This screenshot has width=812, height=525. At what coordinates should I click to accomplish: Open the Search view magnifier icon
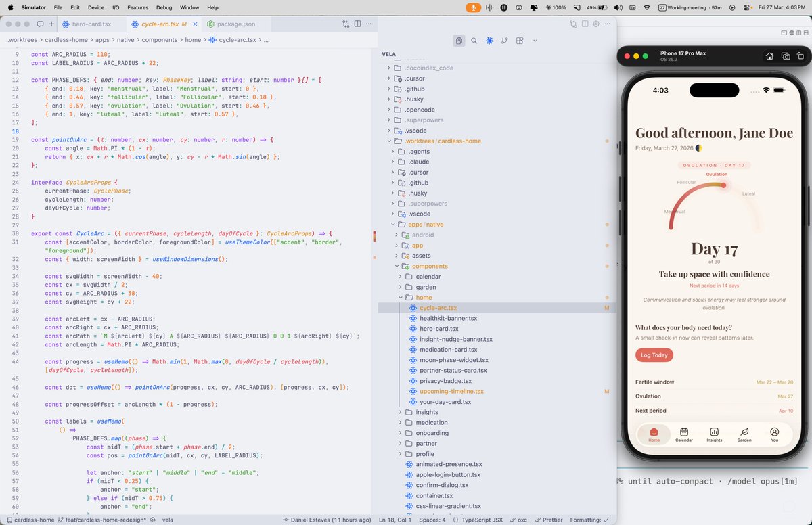[474, 41]
